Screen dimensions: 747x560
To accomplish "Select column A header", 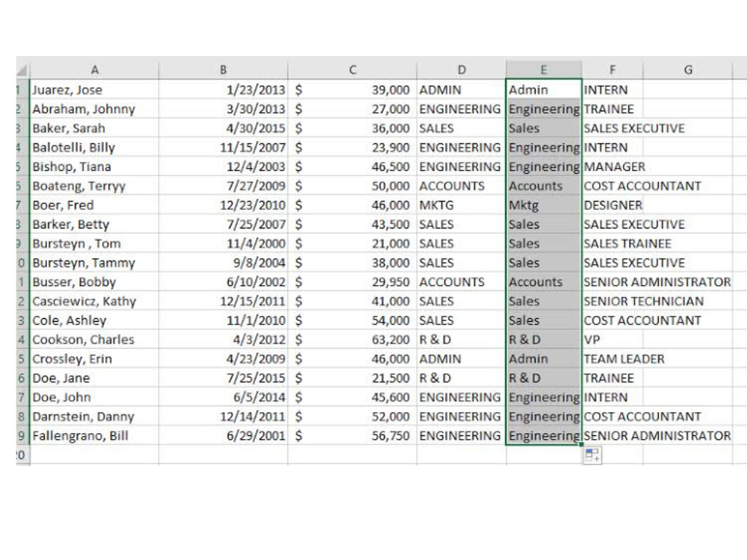I will point(94,70).
